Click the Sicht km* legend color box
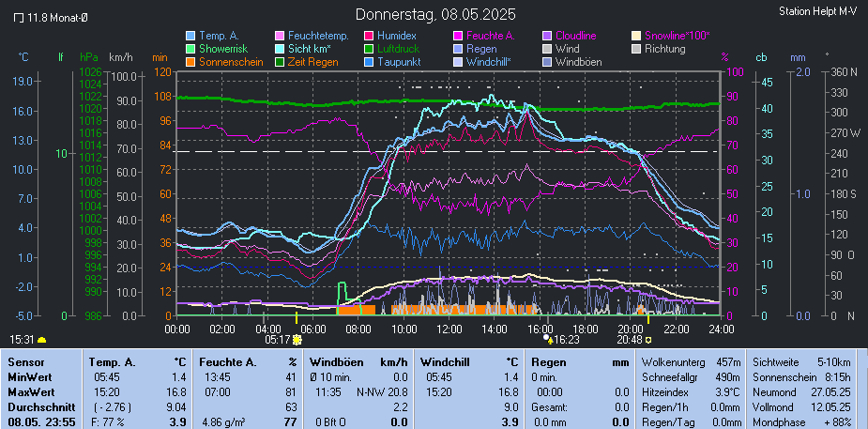The width and height of the screenshot is (868, 429). (280, 49)
